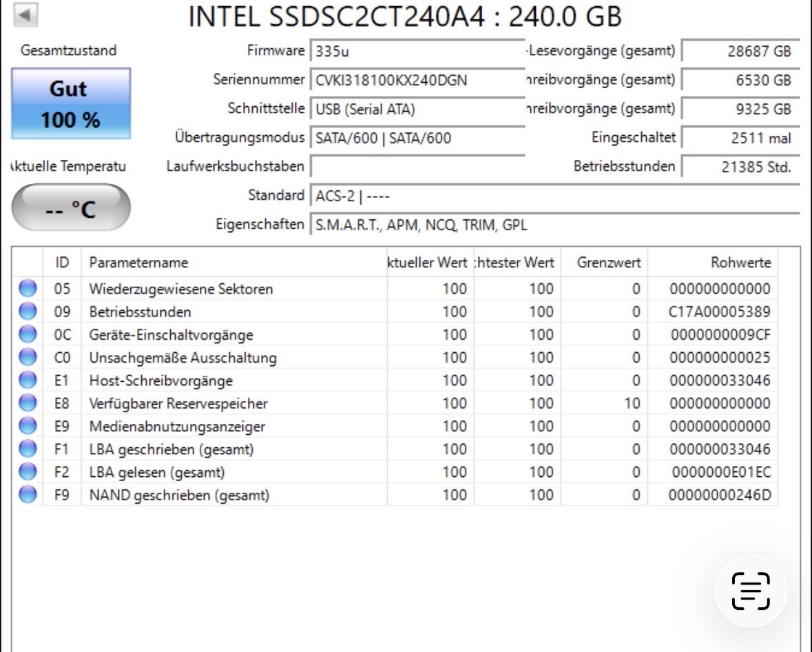Select the LBA geschrieben (gesamt) row
The width and height of the screenshot is (812, 652).
click(x=395, y=448)
